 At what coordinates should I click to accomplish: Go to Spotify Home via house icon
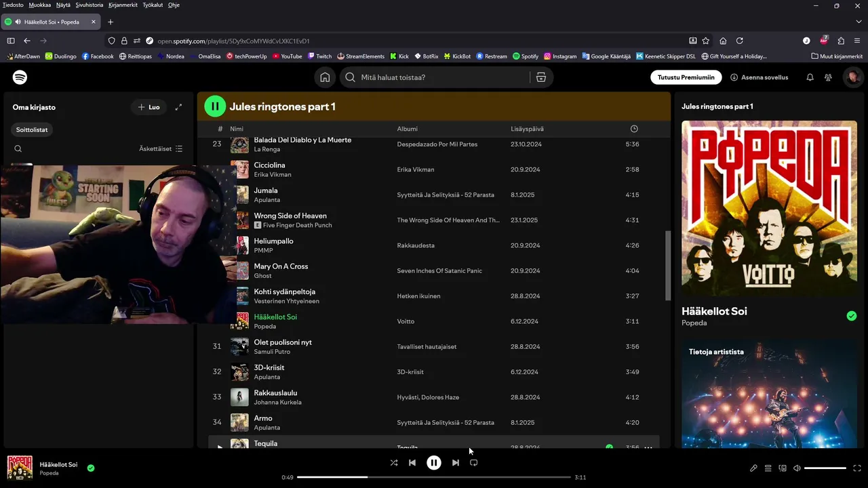[x=325, y=77]
